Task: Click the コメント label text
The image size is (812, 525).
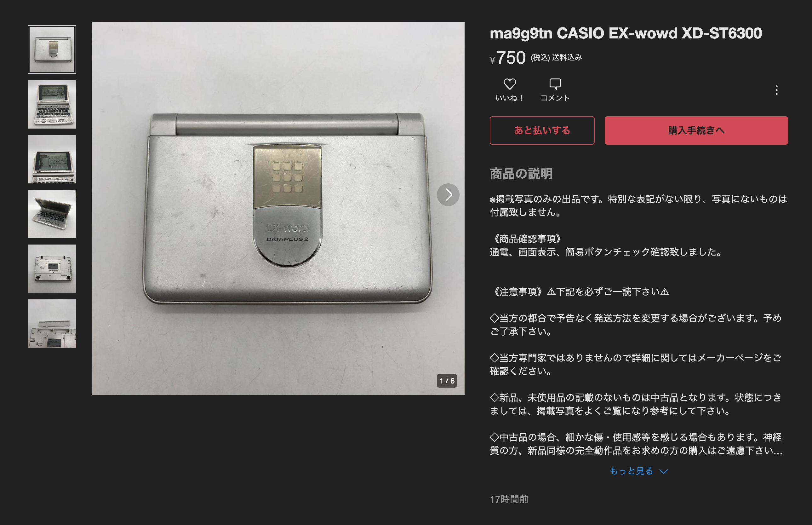Action: tap(555, 98)
